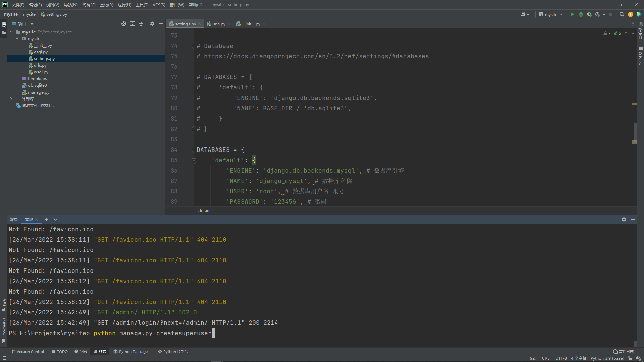Change the CRLF line separator setting
The image size is (644, 362).
(x=547, y=358)
